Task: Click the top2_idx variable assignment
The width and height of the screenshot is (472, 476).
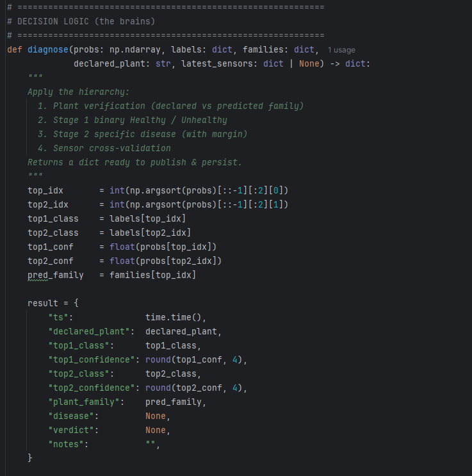Action: click(48, 204)
